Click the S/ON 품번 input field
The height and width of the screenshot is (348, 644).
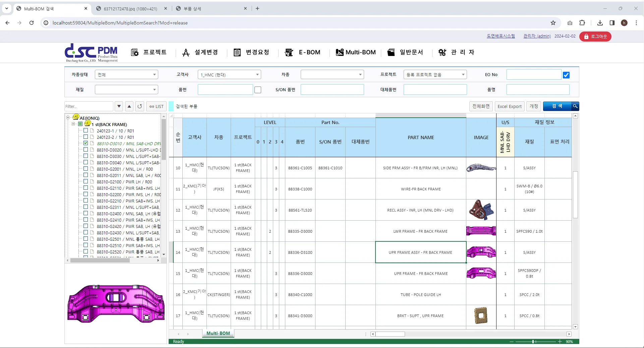click(332, 90)
